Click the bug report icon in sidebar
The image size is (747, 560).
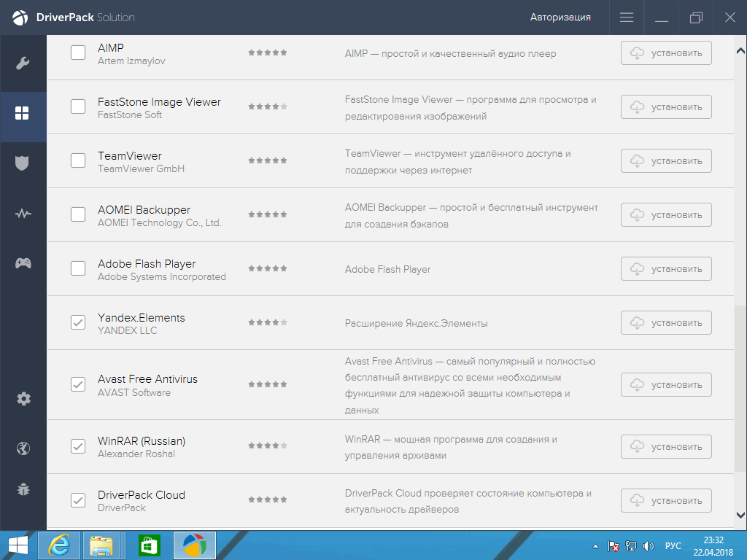pos(23,489)
